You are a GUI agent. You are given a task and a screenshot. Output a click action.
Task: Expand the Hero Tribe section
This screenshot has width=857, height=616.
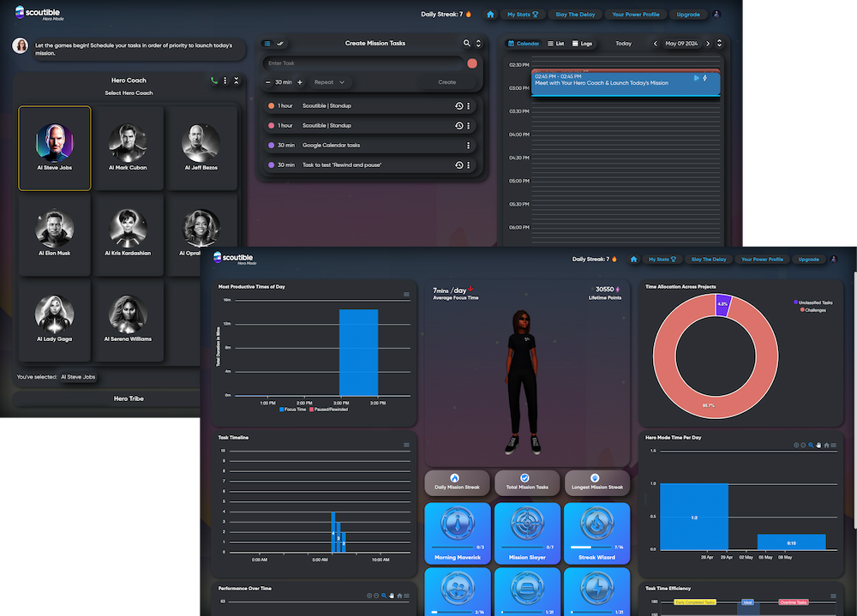click(x=129, y=399)
